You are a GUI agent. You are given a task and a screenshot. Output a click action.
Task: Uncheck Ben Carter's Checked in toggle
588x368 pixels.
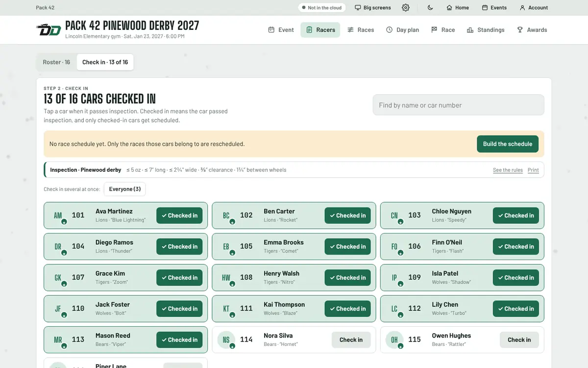click(347, 215)
